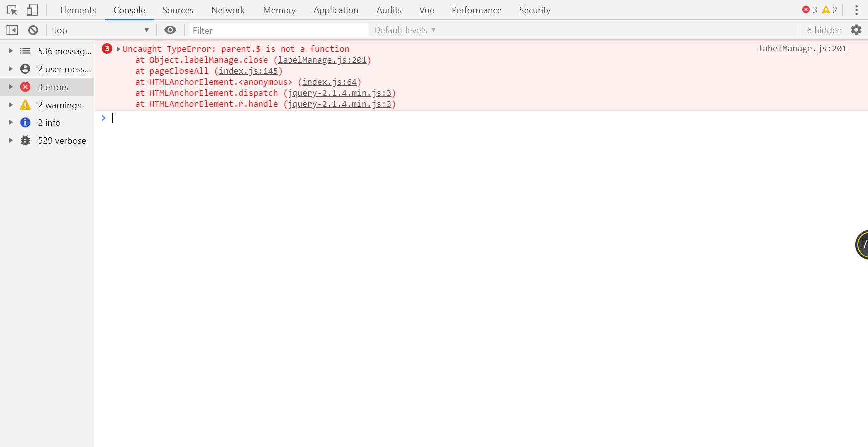
Task: Click the user messages person icon
Action: (25, 69)
